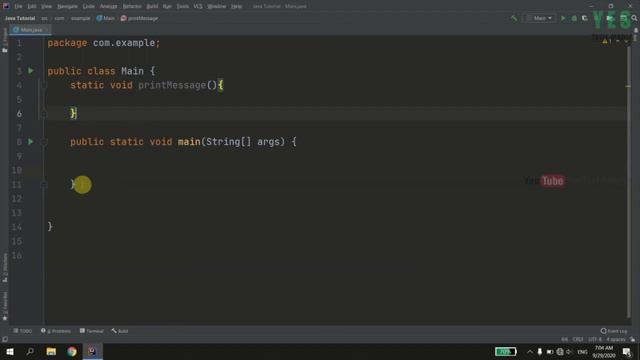Screen dimensions: 640x360
Task: Open the Problems tool window
Action: (x=56, y=331)
